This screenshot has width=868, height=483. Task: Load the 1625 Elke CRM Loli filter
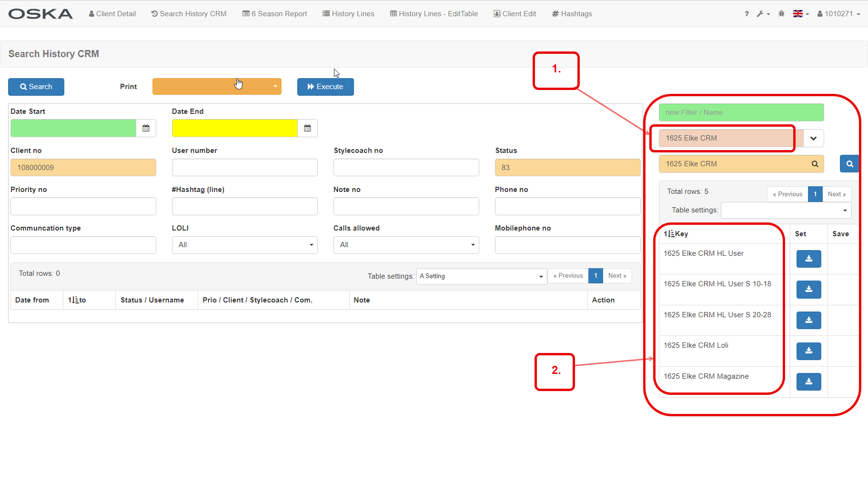click(x=808, y=351)
